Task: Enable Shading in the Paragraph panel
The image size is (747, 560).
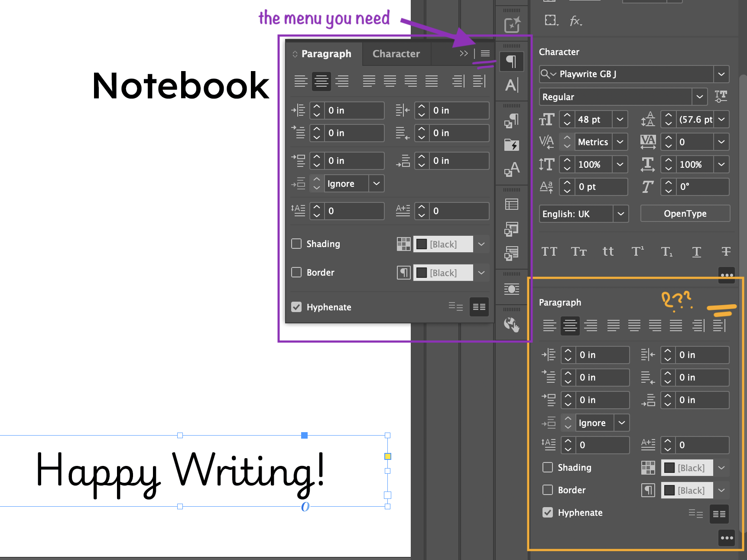Action: pos(296,244)
